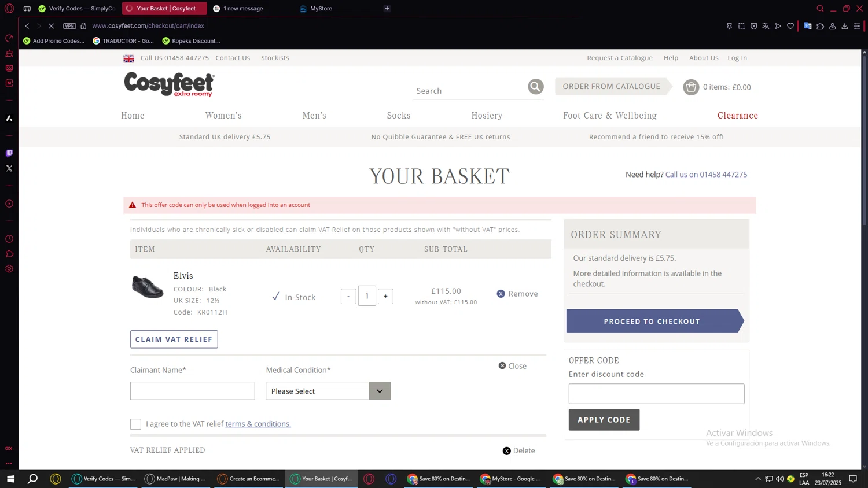Open the X (Twitter) sidebar panel
This screenshot has height=488, width=868.
(x=9, y=168)
